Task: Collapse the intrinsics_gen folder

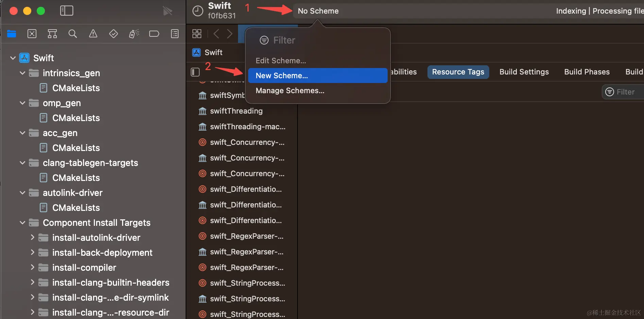Action: (x=22, y=73)
